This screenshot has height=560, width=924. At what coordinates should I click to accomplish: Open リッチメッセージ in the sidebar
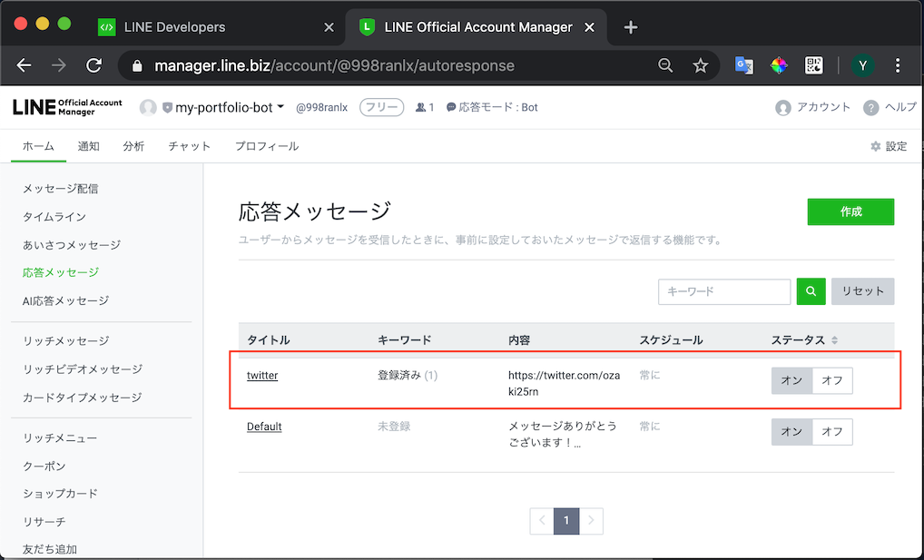click(65, 340)
